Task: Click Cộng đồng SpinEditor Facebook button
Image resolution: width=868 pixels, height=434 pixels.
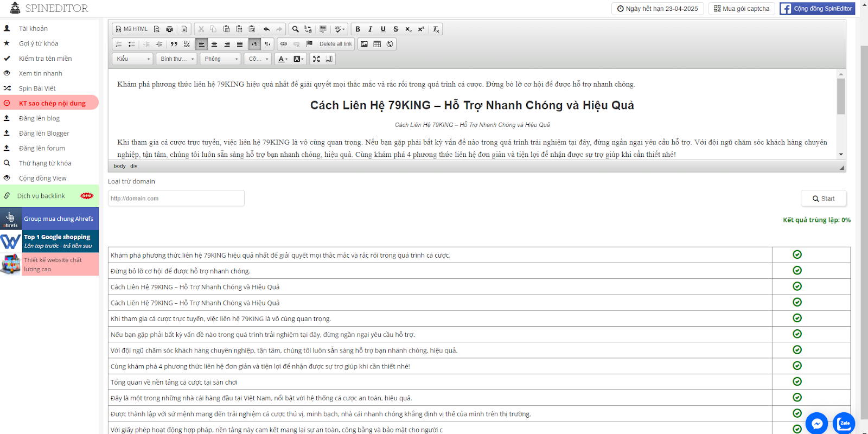Action: (817, 9)
